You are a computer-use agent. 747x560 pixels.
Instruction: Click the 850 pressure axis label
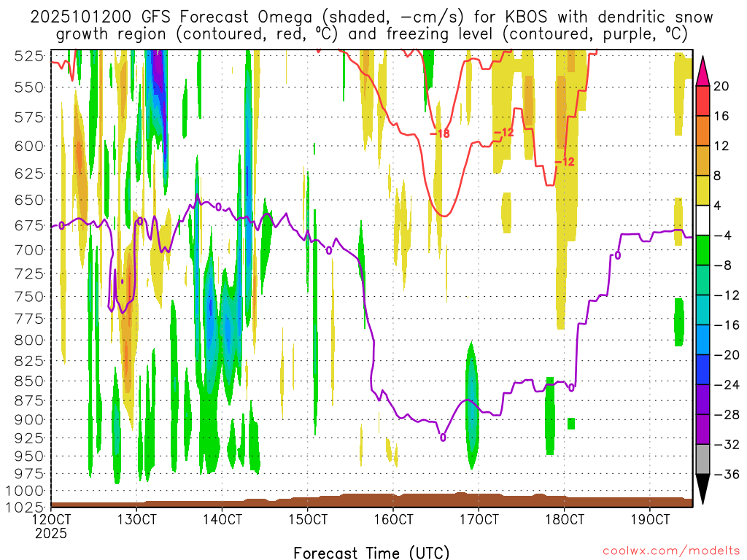tap(29, 381)
